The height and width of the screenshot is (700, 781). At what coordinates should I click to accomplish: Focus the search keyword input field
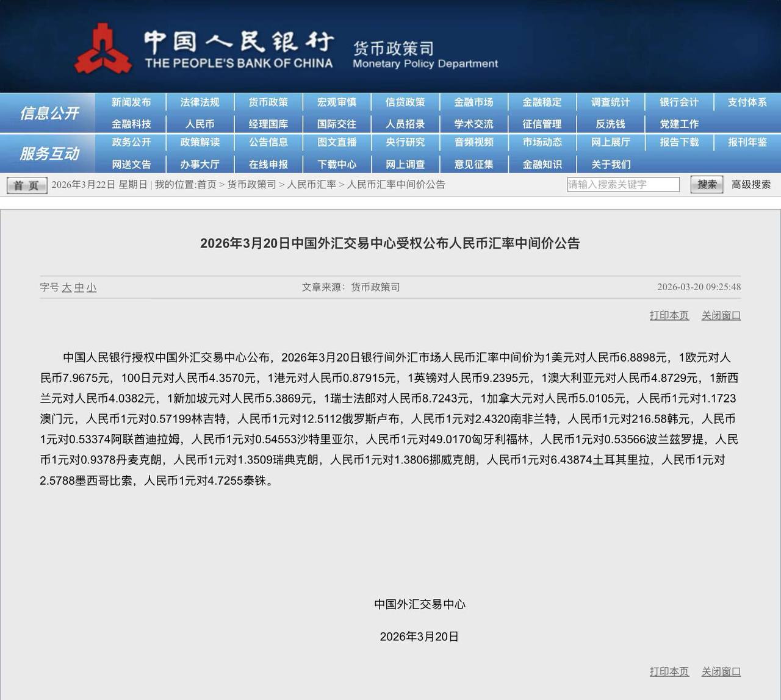pyautogui.click(x=623, y=184)
